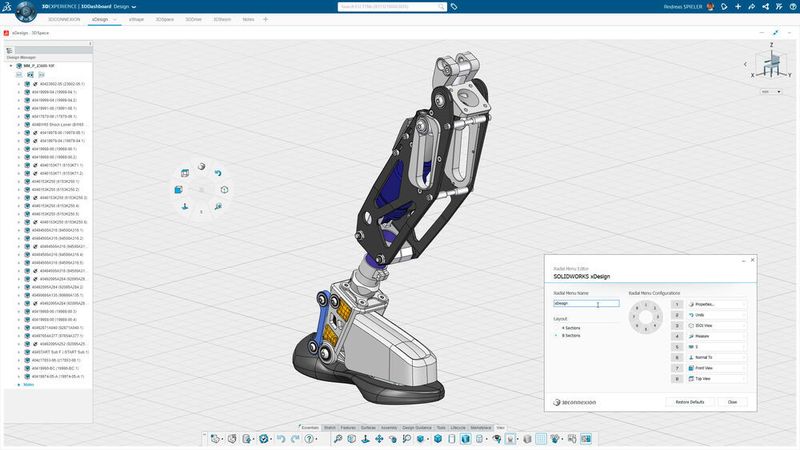This screenshot has height=450, width=800.
Task: Open the units dropdown under view triad
Action: click(771, 92)
